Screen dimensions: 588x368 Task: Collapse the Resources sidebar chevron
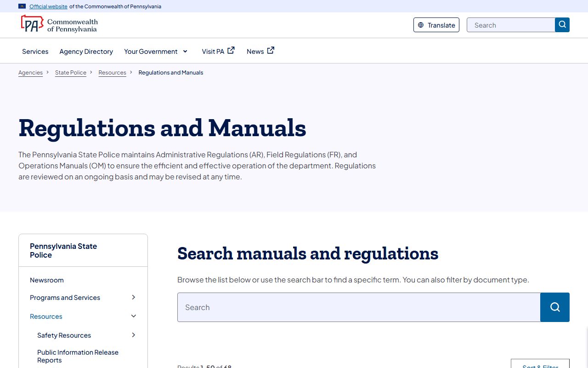[134, 316]
